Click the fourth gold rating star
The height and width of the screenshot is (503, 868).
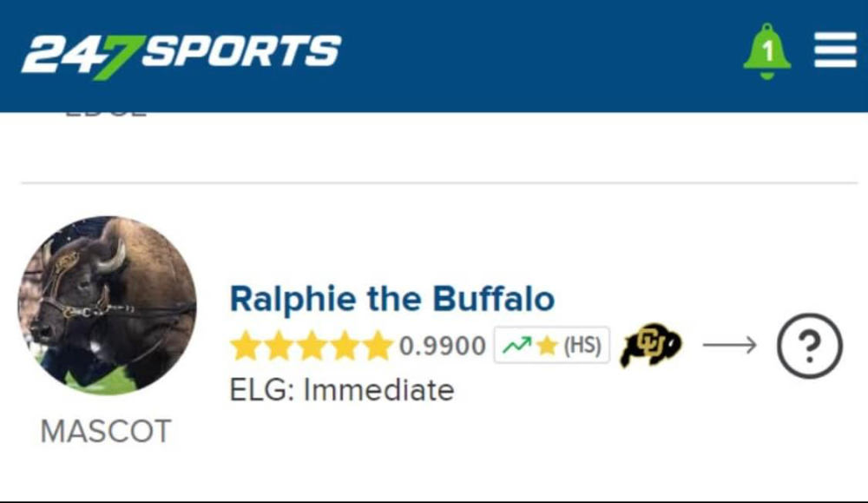[x=345, y=346]
